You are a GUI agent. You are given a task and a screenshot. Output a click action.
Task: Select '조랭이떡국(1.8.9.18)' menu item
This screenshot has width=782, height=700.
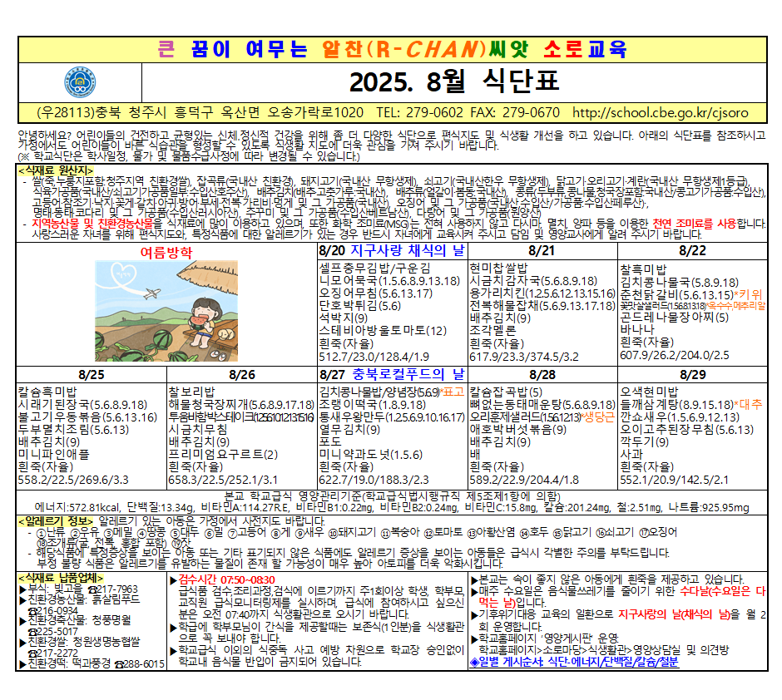click(373, 405)
